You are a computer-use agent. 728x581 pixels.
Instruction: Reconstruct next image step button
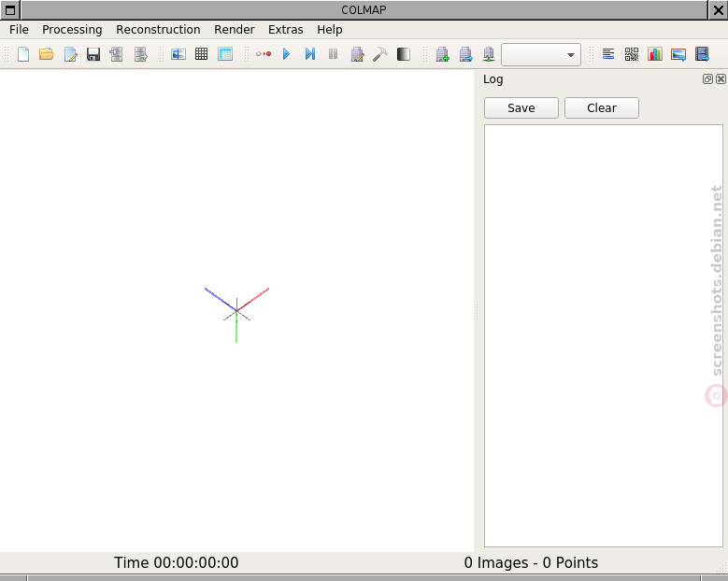point(310,54)
